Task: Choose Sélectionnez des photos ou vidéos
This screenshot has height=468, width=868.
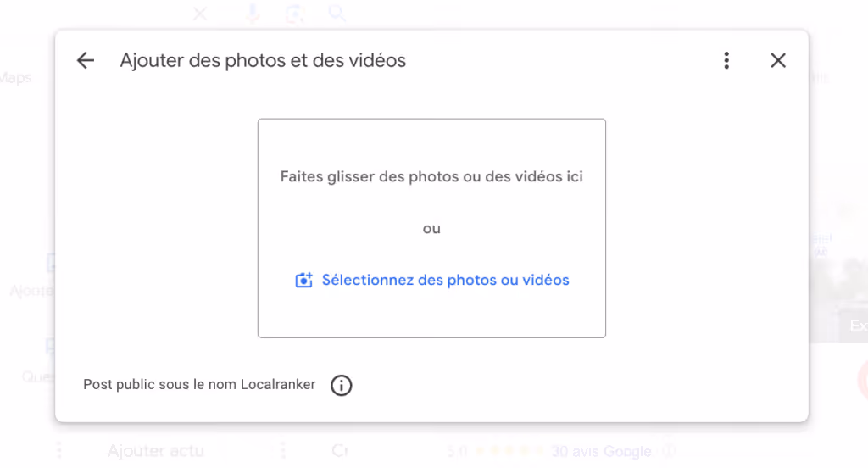Action: [x=431, y=280]
